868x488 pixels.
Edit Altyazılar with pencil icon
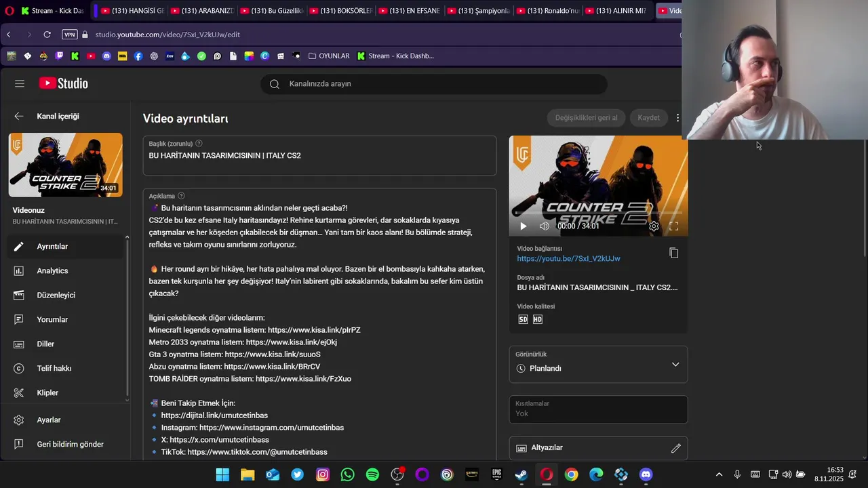coord(675,448)
